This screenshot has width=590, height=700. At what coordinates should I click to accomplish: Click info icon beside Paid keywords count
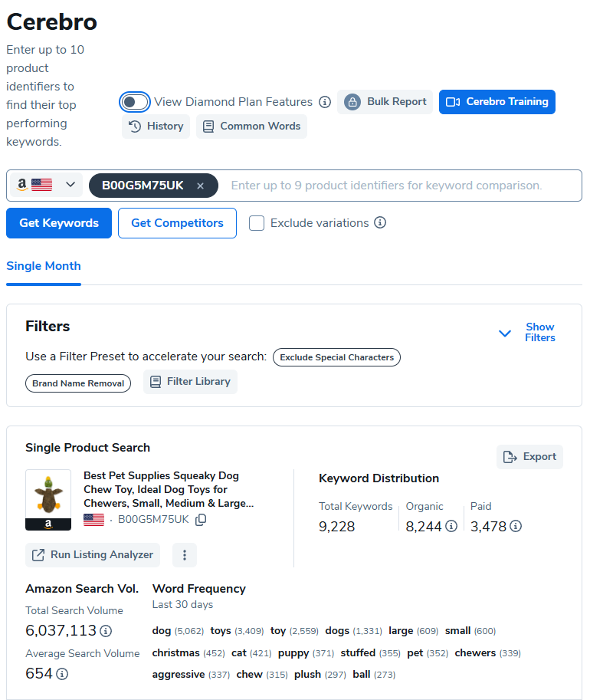pos(516,526)
